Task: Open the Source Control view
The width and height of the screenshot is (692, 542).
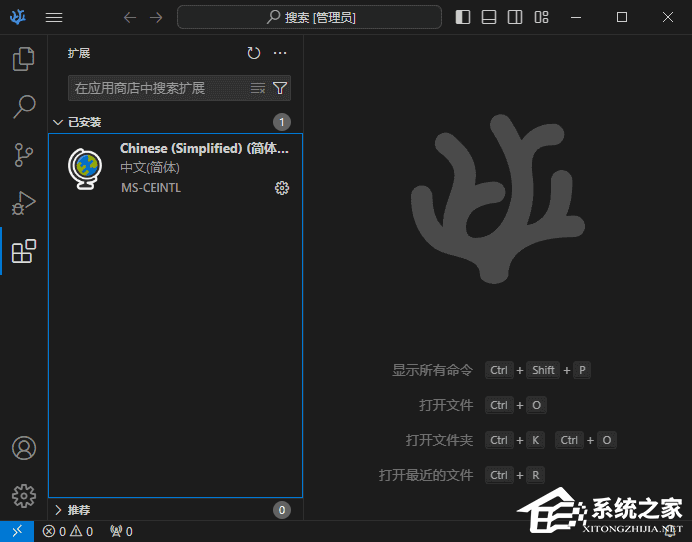Action: click(x=24, y=155)
